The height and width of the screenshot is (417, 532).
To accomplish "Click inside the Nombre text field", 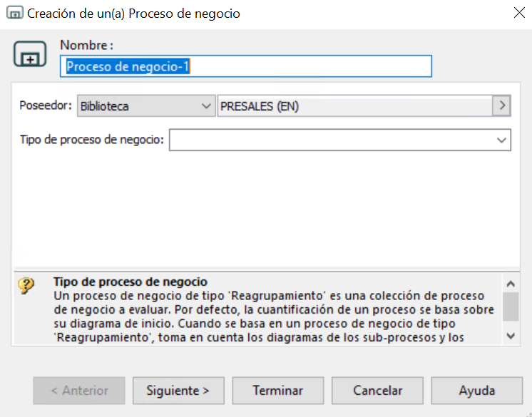I will point(246,66).
